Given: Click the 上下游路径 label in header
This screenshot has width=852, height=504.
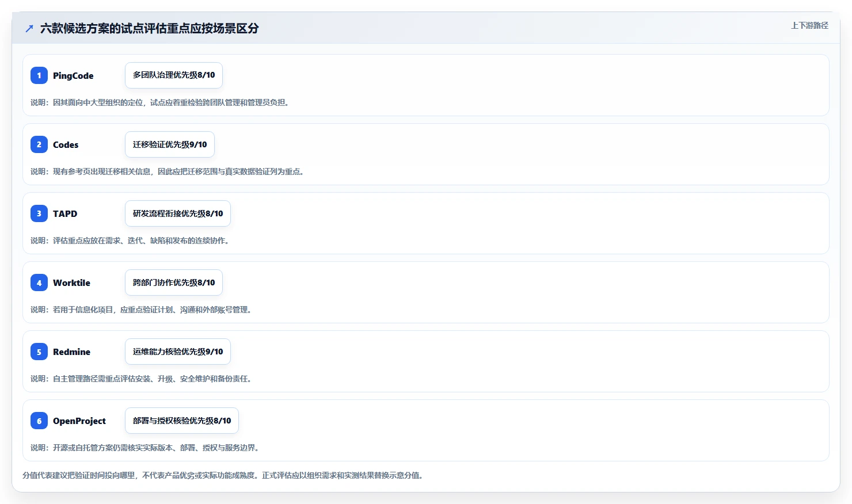Looking at the screenshot, I should [809, 25].
